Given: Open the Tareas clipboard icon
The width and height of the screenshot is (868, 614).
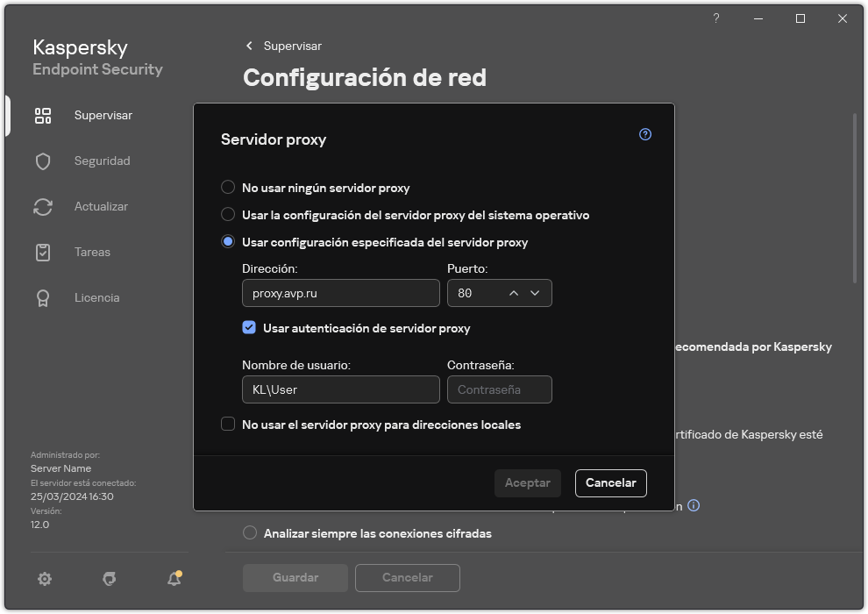Looking at the screenshot, I should click(42, 252).
